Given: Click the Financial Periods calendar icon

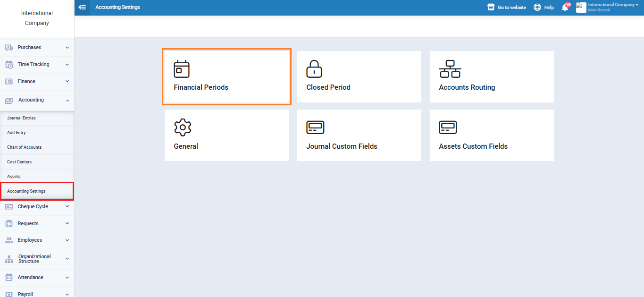Looking at the screenshot, I should click(182, 69).
